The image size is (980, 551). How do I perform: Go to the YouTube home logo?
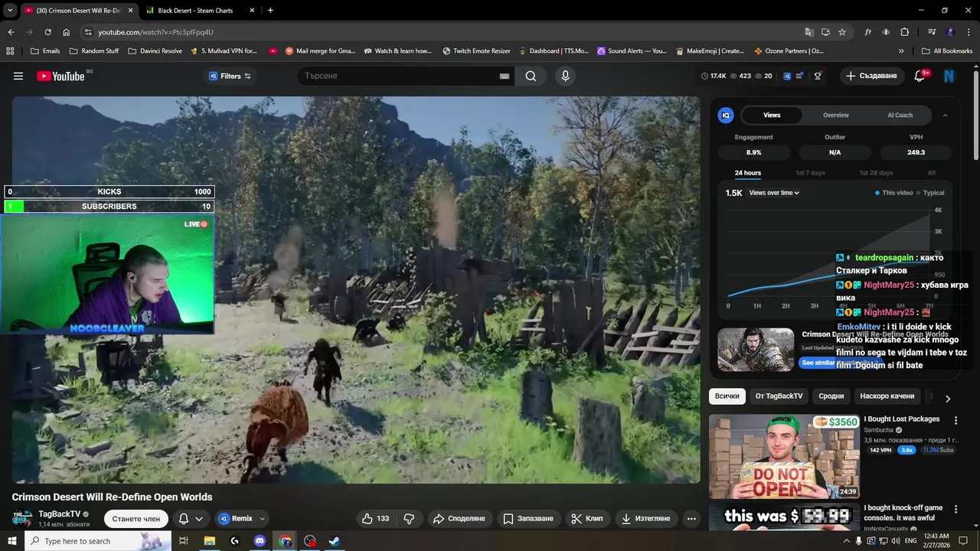(60, 76)
